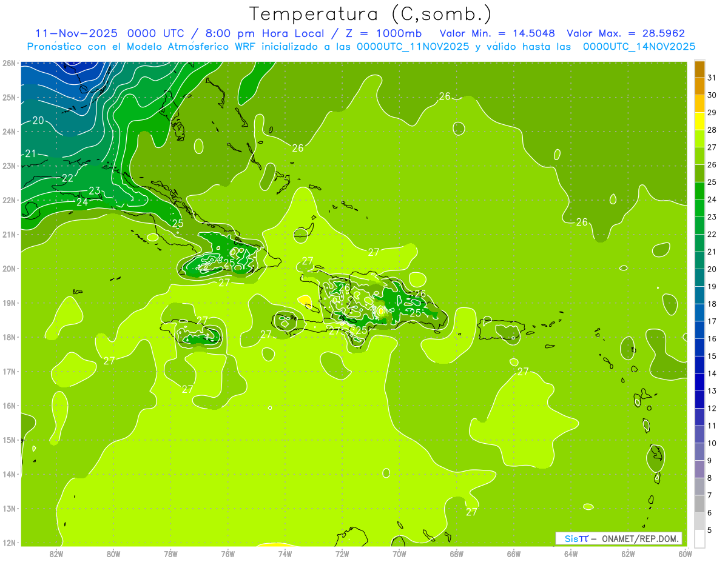Click the 26N latitude axis label
Screen dimensions: 728x562
click(8, 63)
